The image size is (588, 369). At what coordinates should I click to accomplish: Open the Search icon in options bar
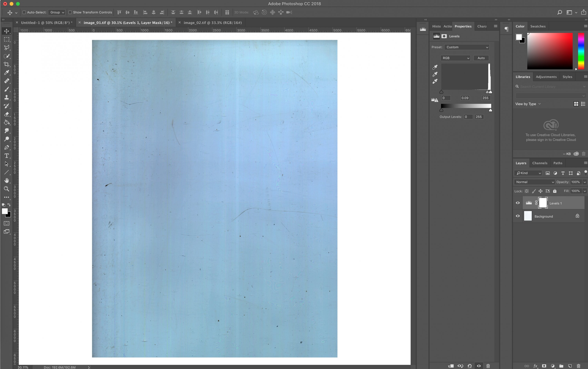coord(560,12)
